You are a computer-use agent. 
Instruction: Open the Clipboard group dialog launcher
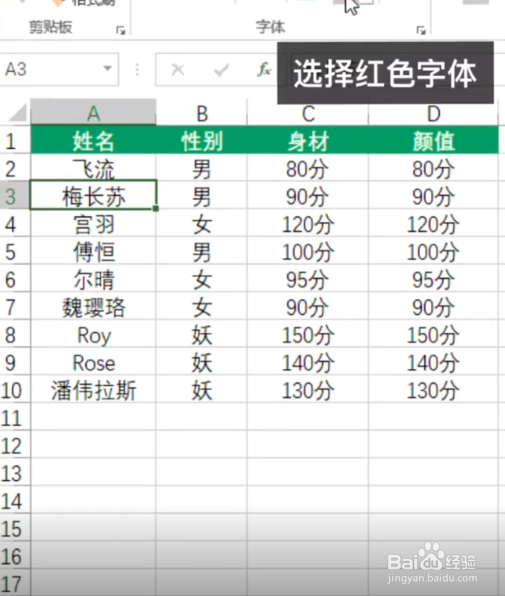[120, 30]
